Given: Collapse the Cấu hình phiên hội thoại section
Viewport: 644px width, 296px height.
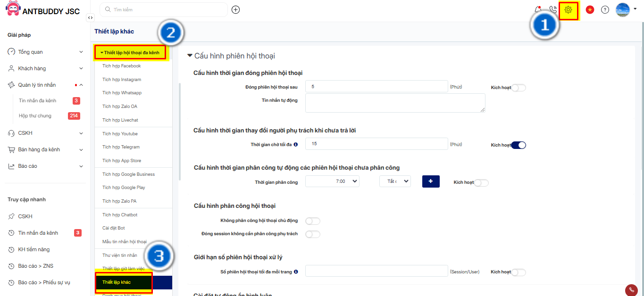Looking at the screenshot, I should (x=190, y=56).
